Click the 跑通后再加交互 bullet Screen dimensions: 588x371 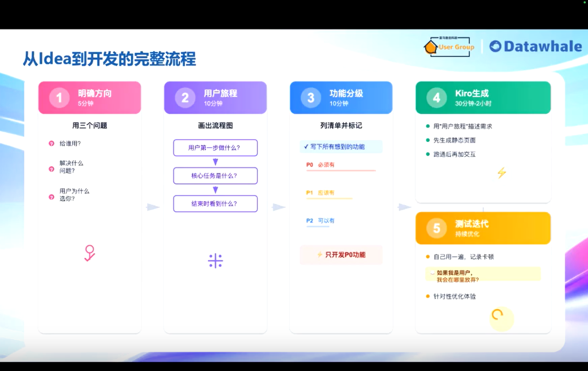(x=451, y=154)
